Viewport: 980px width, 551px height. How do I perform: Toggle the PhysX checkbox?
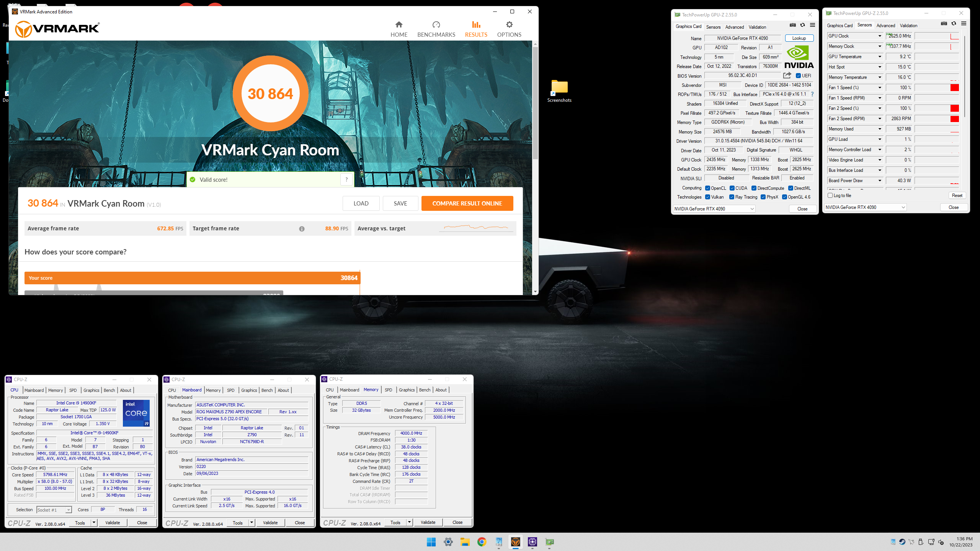[763, 197]
